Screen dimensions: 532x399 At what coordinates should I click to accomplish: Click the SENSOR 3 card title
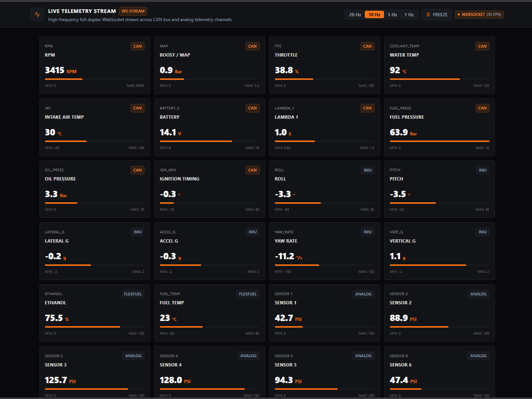[x=56, y=365]
